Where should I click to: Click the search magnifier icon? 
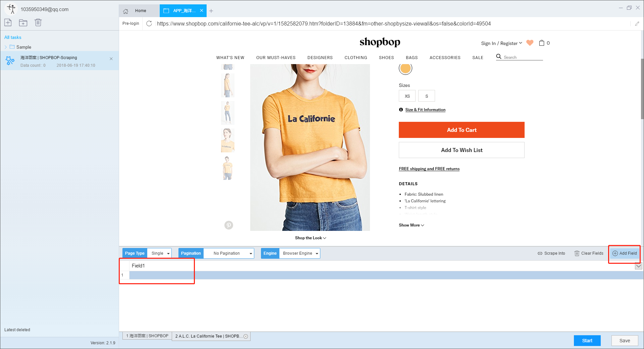click(x=499, y=56)
